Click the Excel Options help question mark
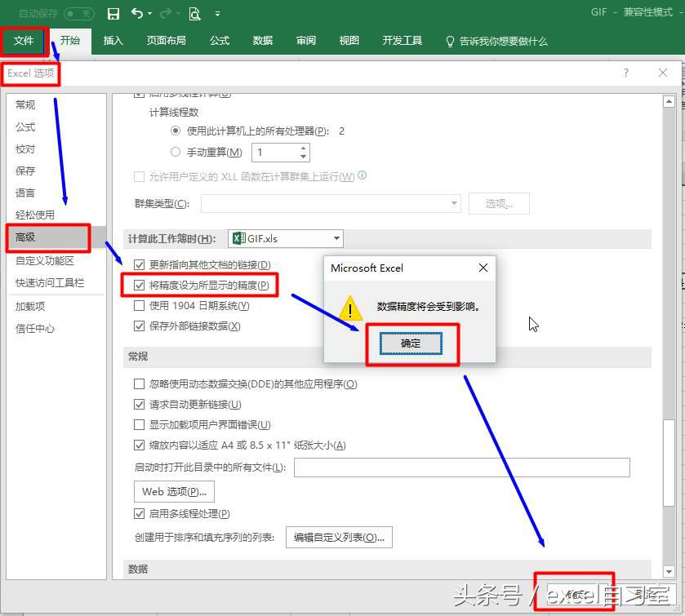 tap(626, 73)
